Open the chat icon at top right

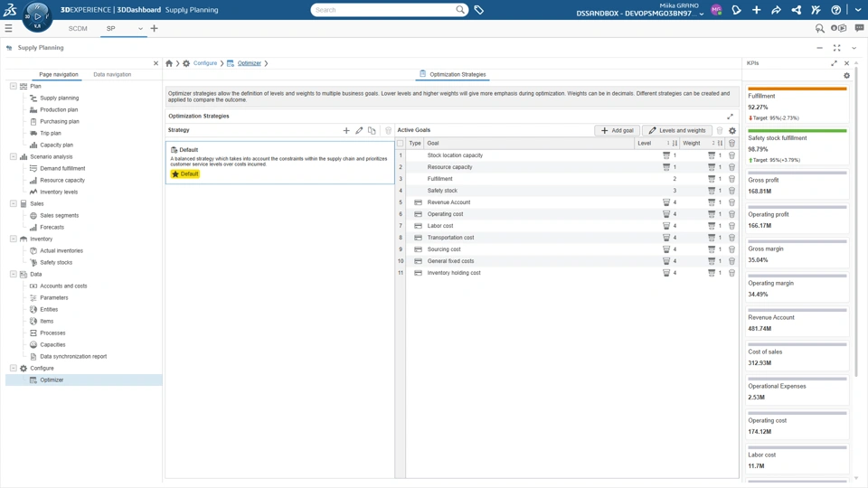pyautogui.click(x=859, y=28)
